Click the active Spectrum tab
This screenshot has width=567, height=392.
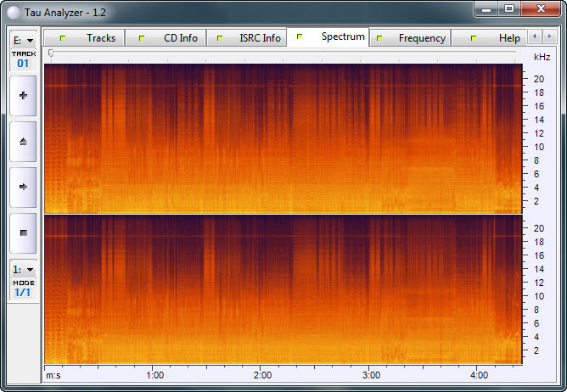[x=332, y=37]
